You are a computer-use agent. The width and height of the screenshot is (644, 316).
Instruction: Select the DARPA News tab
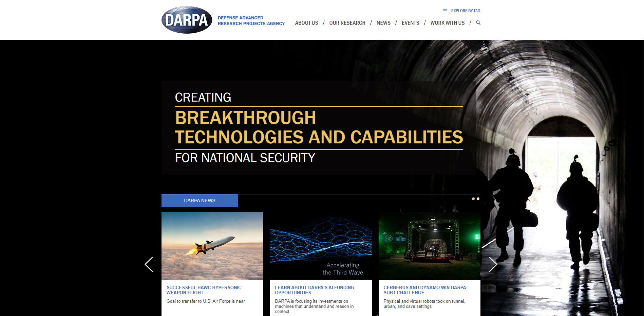click(200, 200)
